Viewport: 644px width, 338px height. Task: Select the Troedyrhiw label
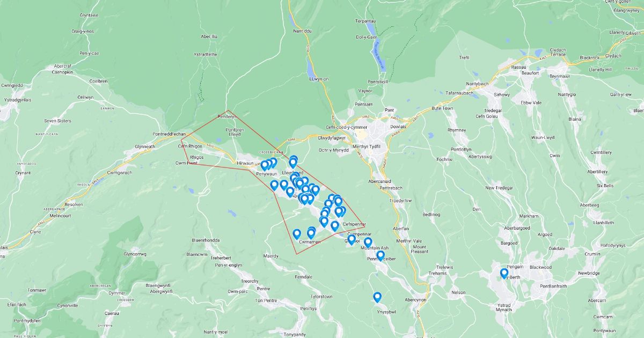399,200
